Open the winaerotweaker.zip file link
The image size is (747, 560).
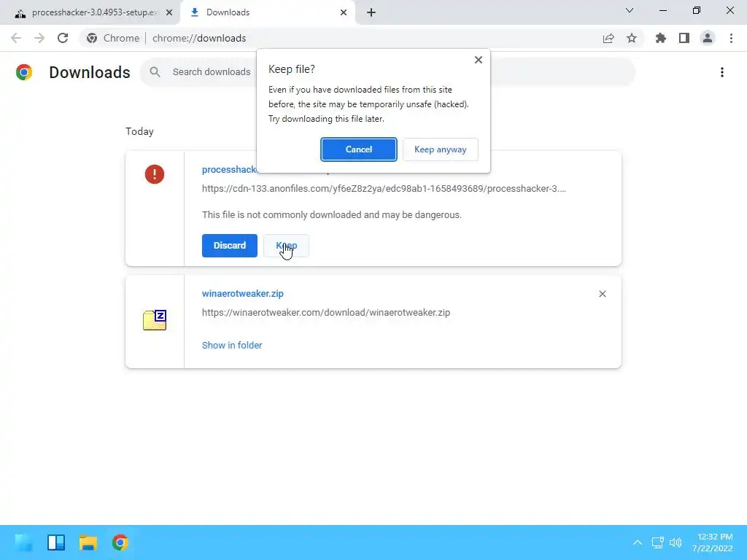point(242,294)
